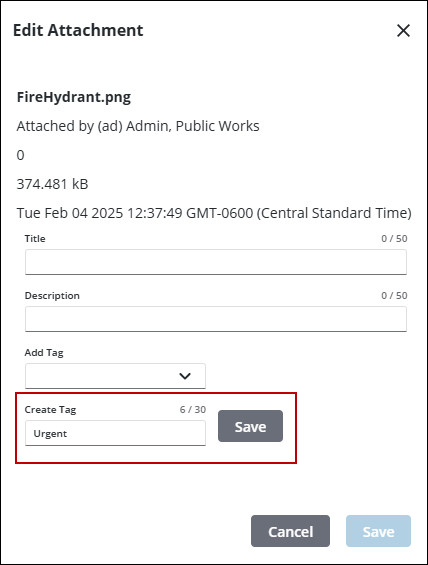The image size is (428, 565).
Task: Click the Description 0 / 50 character counter
Action: click(394, 295)
